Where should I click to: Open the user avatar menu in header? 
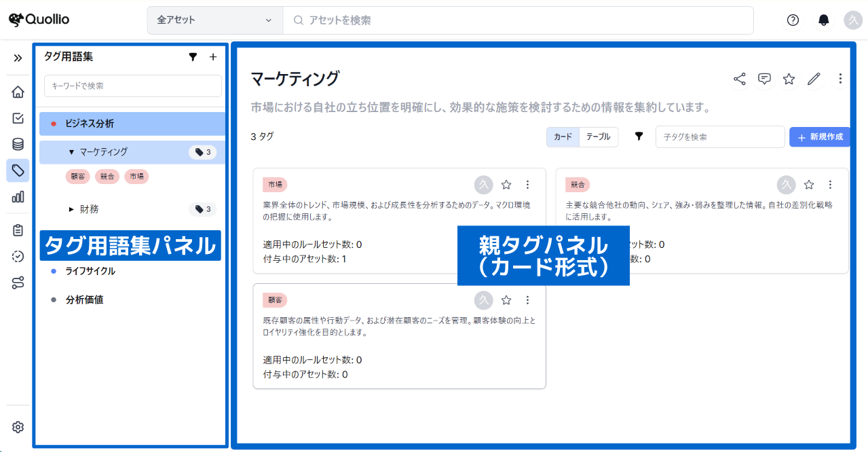[x=853, y=20]
